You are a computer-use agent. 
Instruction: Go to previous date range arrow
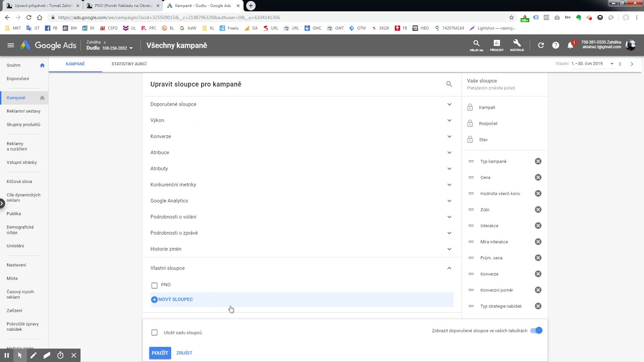coord(620,64)
